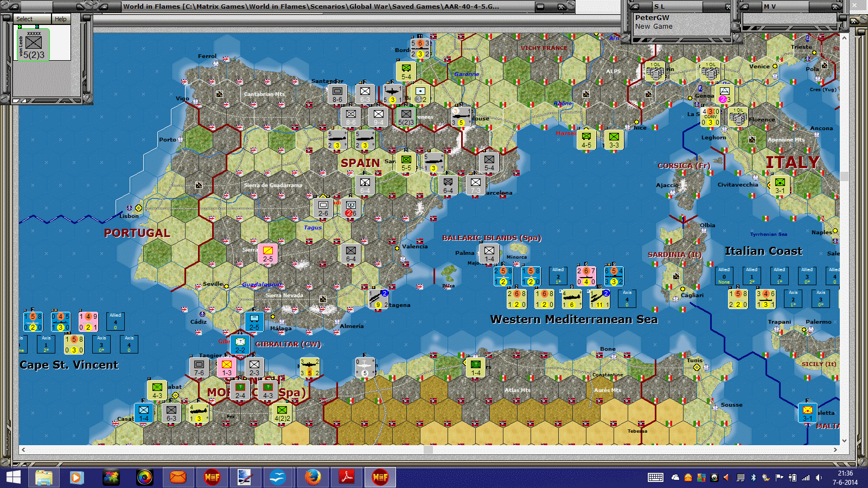868x488 pixels.
Task: Click the Cape St. Vincent sea area label
Action: (x=69, y=365)
